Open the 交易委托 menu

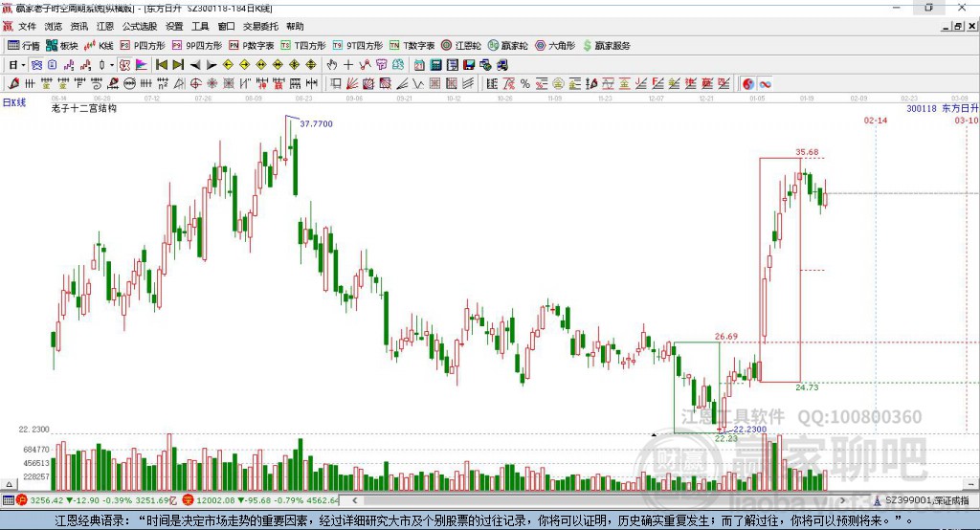(260, 26)
